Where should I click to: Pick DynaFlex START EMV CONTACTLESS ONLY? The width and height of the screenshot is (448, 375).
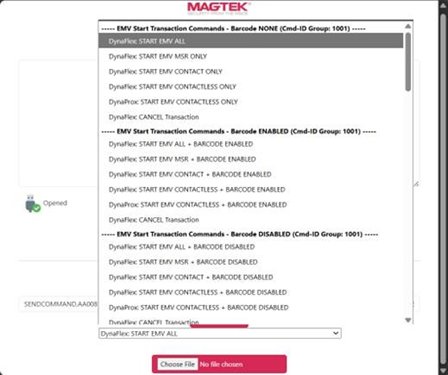(x=251, y=87)
